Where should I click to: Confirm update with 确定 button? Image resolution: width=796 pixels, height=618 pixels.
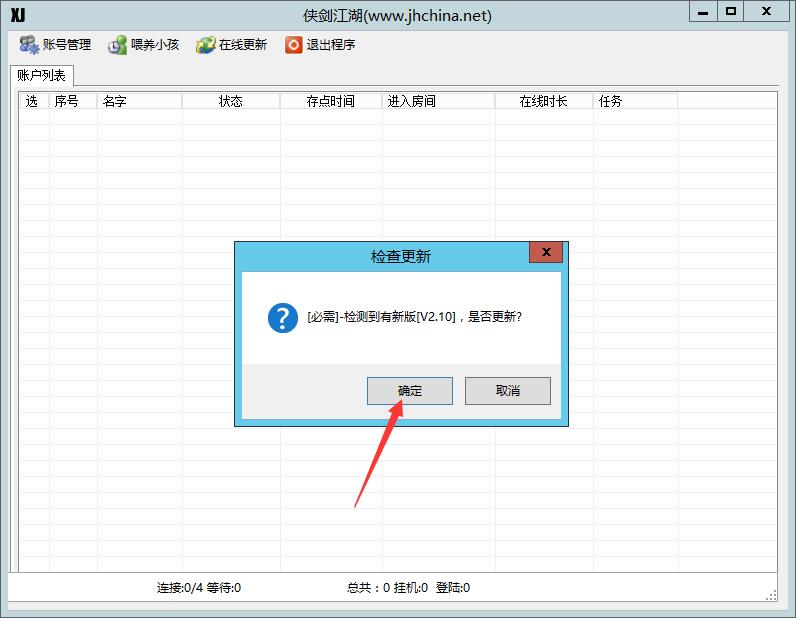[x=410, y=391]
